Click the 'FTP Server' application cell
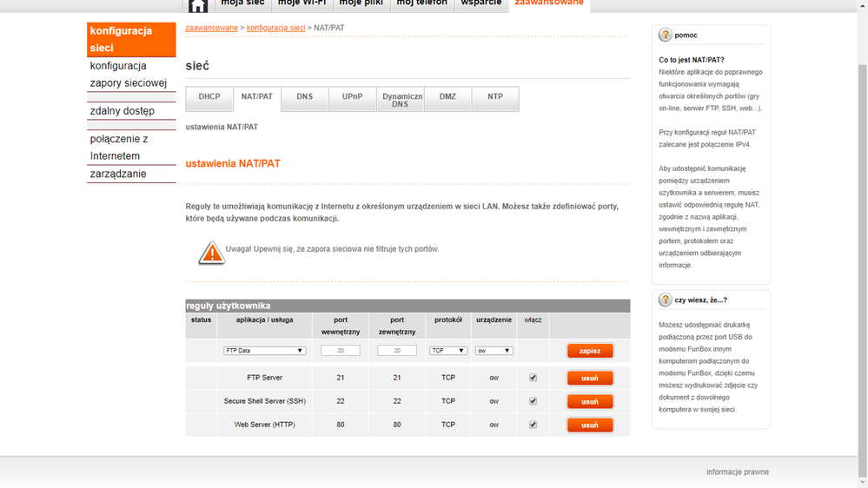The height and width of the screenshot is (488, 868). 265,378
